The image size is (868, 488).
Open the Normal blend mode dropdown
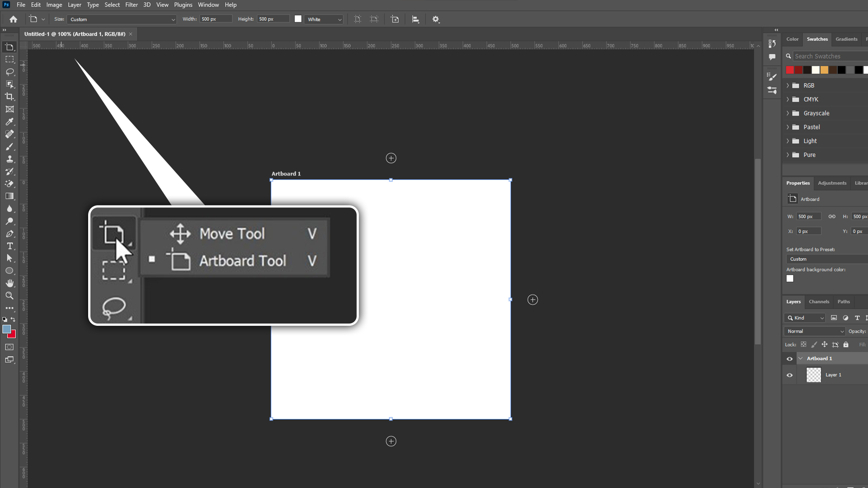click(x=815, y=331)
